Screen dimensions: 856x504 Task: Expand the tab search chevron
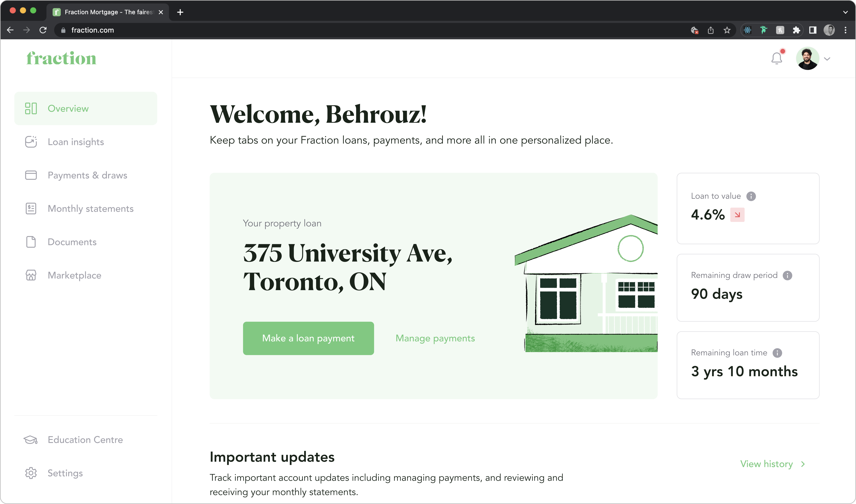click(845, 12)
